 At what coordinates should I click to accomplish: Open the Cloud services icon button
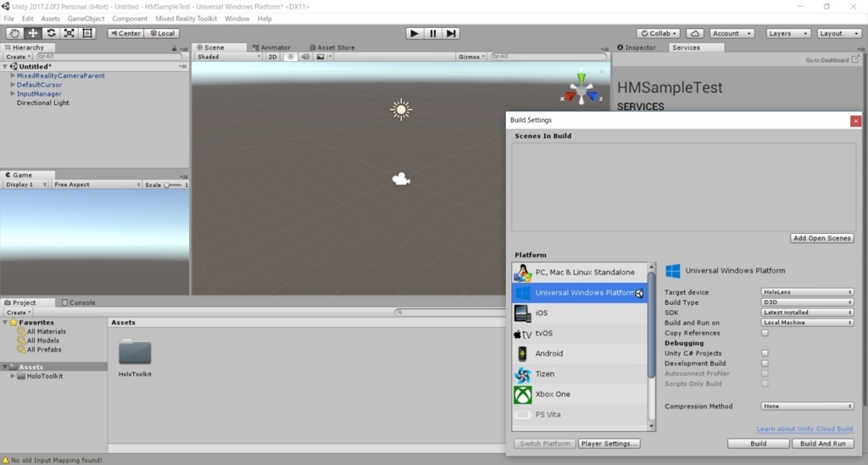pos(695,33)
